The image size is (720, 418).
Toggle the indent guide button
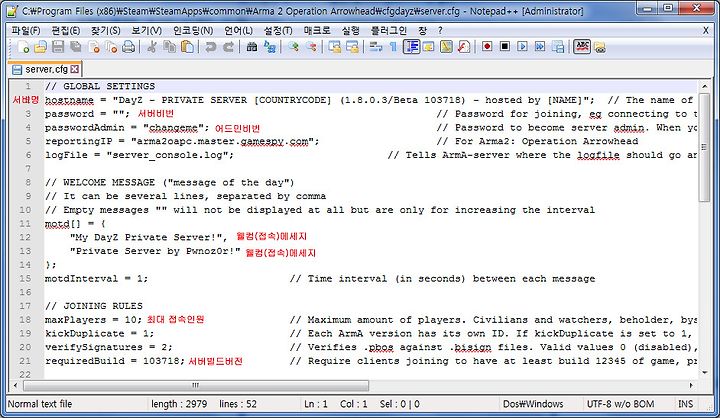[411, 47]
